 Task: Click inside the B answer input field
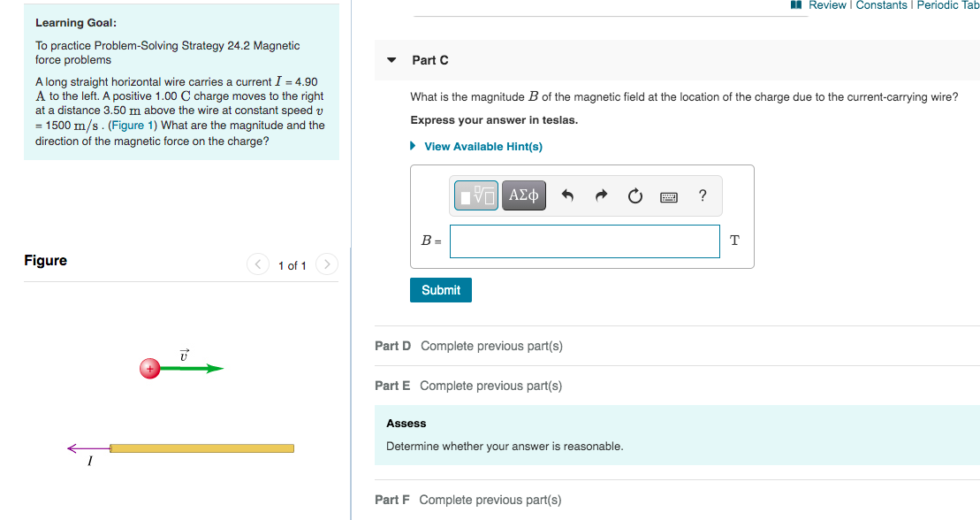[x=584, y=241]
